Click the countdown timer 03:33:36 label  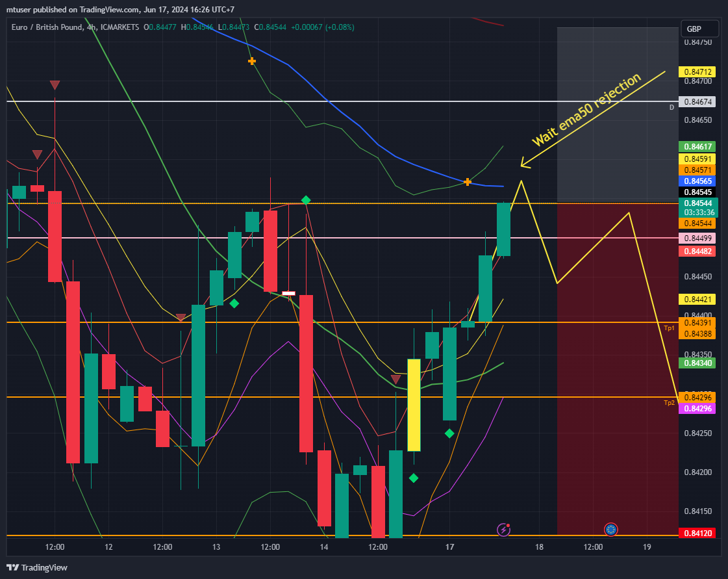pyautogui.click(x=699, y=212)
